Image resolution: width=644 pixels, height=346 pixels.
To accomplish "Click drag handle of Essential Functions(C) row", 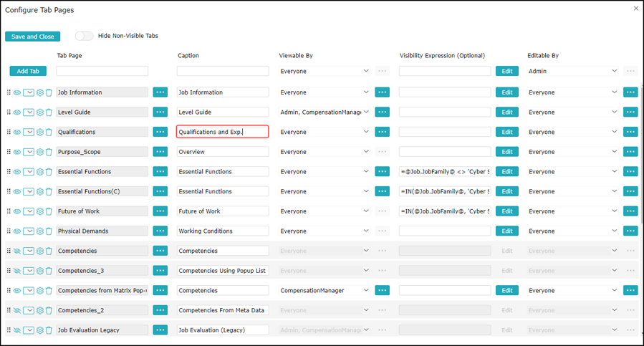I will (9, 192).
